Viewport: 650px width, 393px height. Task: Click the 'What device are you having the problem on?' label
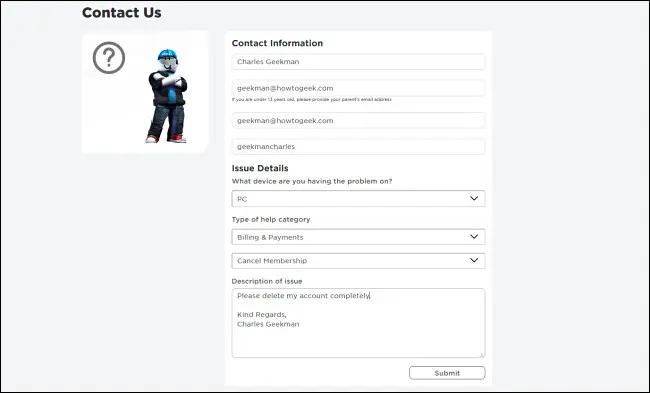pos(312,181)
